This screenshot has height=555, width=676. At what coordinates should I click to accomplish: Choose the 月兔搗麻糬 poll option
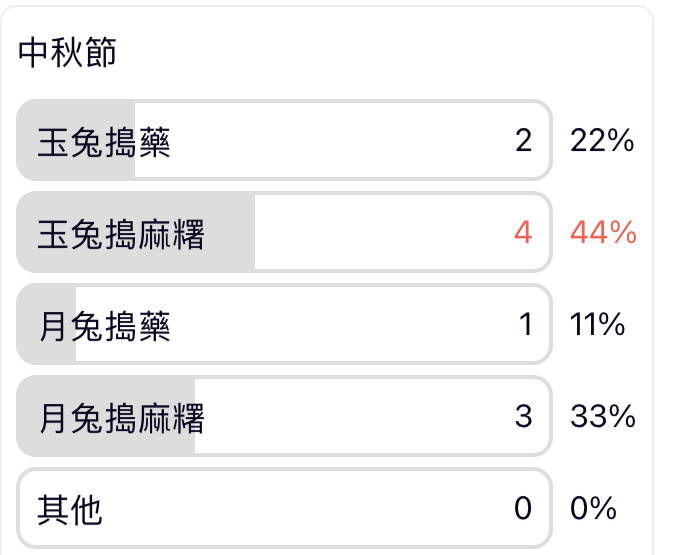[284, 416]
